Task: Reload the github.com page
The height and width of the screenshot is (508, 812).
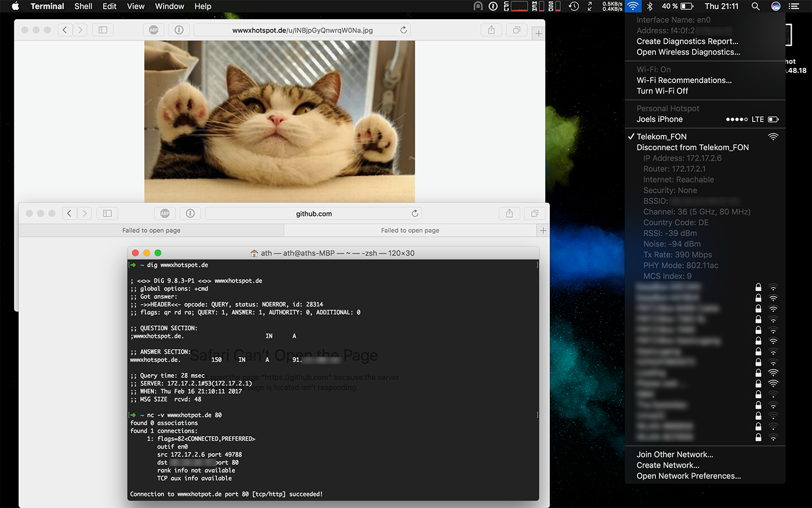Action: pyautogui.click(x=415, y=213)
